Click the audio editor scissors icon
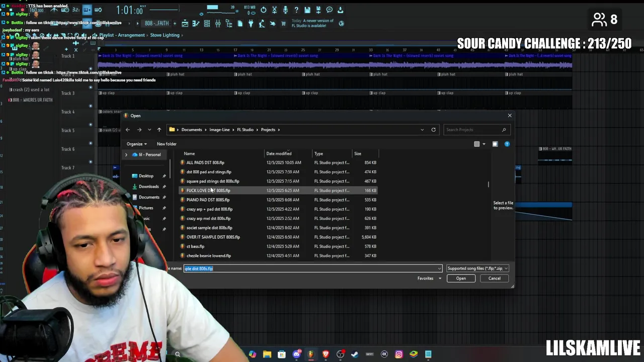This screenshot has width=644, height=362. [x=274, y=10]
